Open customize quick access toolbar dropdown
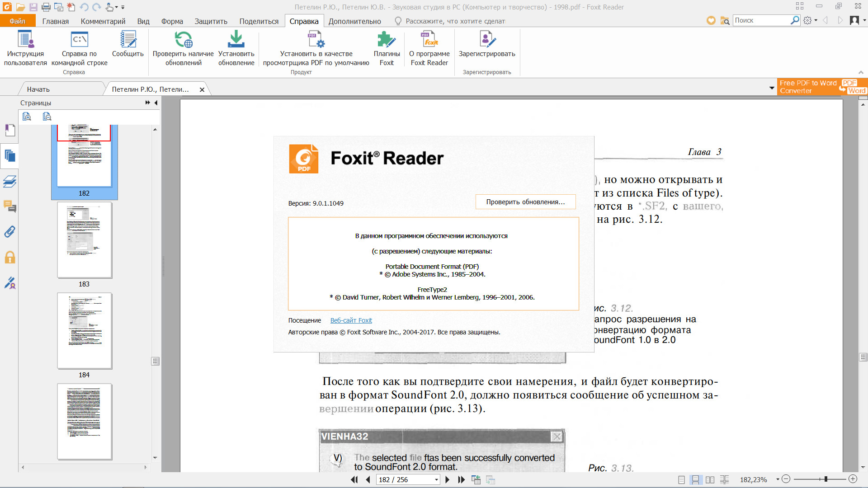The height and width of the screenshot is (488, 868). coord(123,7)
